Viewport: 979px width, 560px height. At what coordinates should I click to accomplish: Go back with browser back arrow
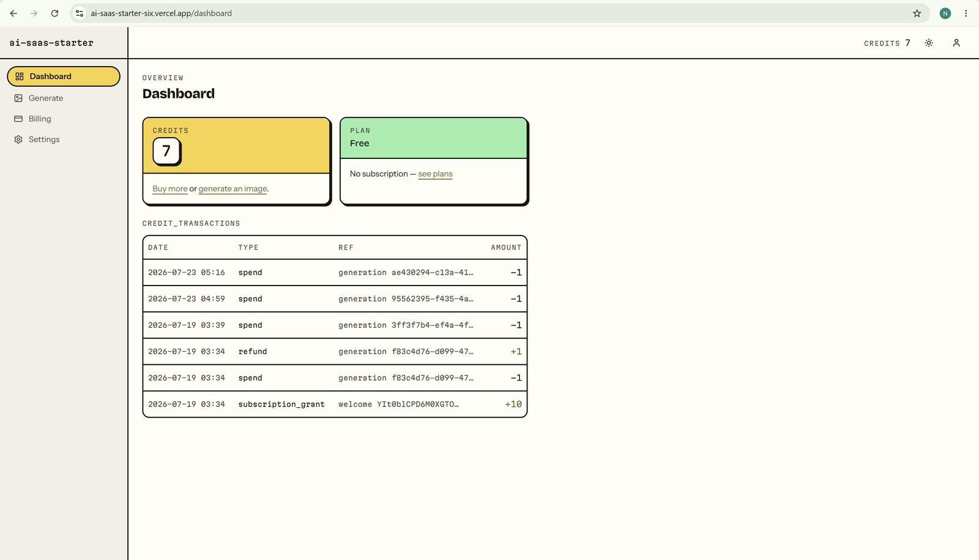13,13
